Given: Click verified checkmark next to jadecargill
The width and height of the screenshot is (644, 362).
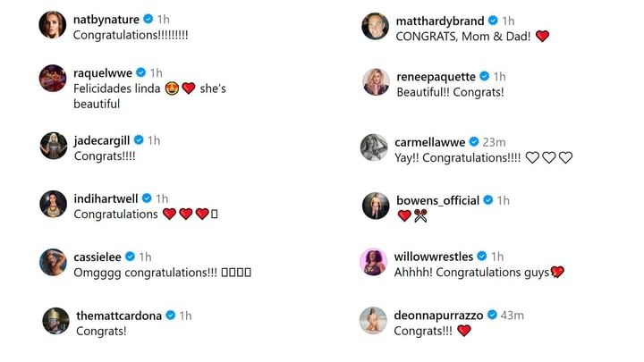Looking at the screenshot, I should 139,140.
